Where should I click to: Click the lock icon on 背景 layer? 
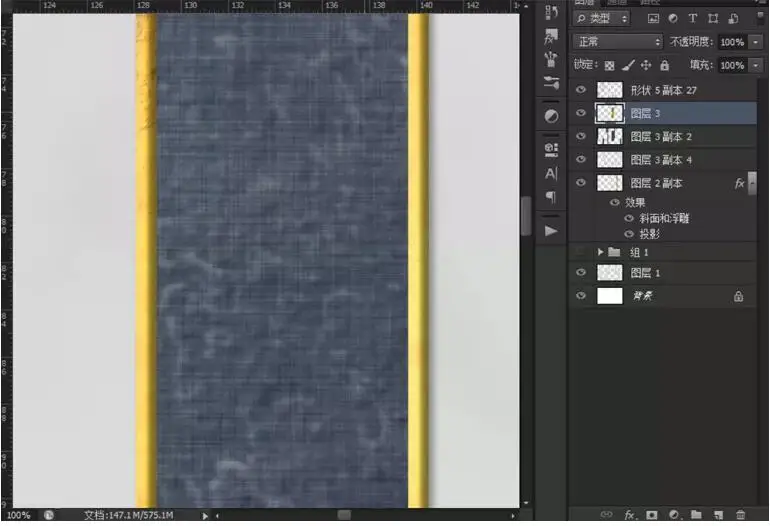tap(738, 296)
